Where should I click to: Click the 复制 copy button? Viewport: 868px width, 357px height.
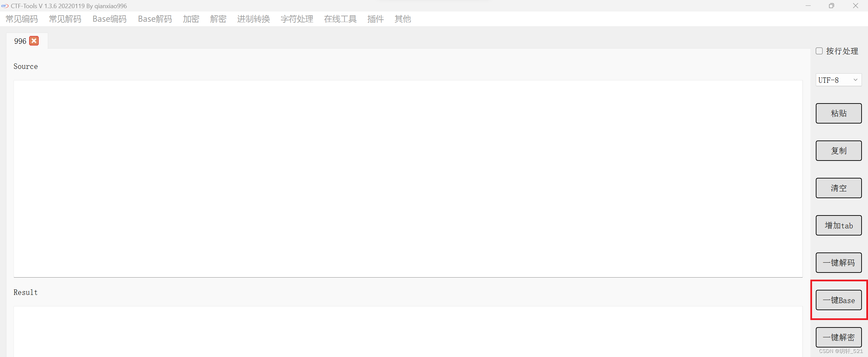point(839,151)
